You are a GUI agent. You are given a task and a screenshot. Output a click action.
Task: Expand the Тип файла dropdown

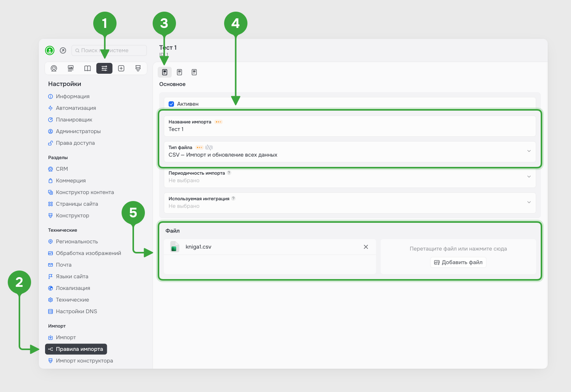click(x=529, y=151)
